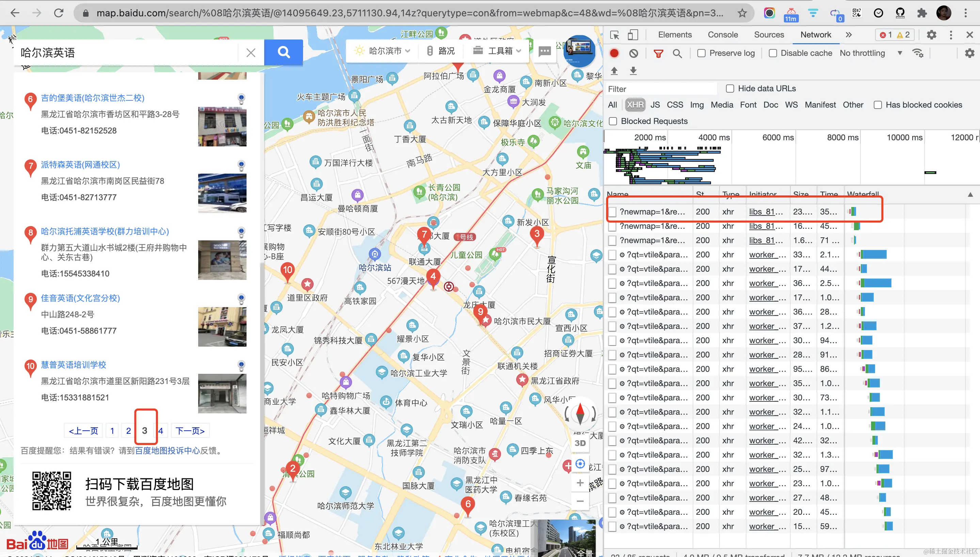Switch to the Console tab
The image size is (980, 557).
coord(722,35)
